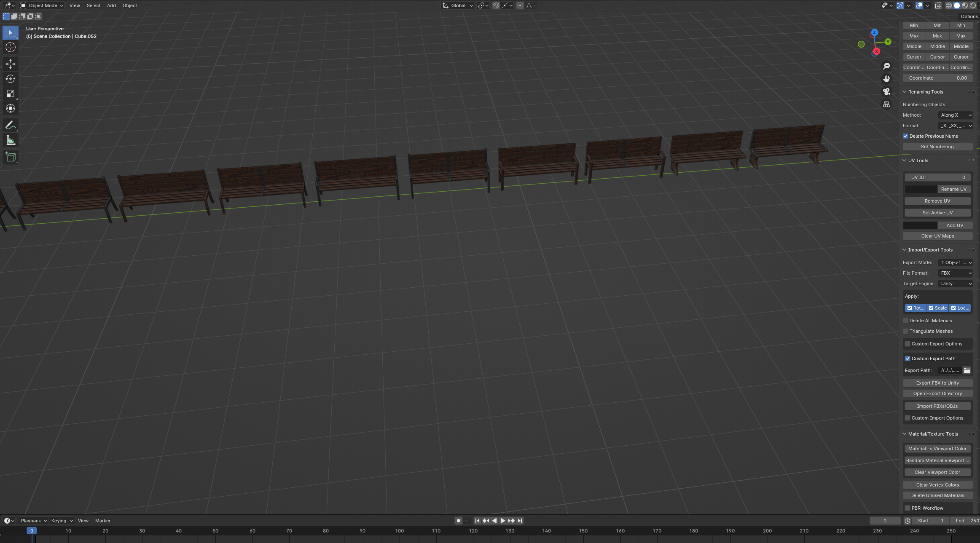Select the 3D Cursor tool
Viewport: 980px width, 543px height.
[x=11, y=47]
